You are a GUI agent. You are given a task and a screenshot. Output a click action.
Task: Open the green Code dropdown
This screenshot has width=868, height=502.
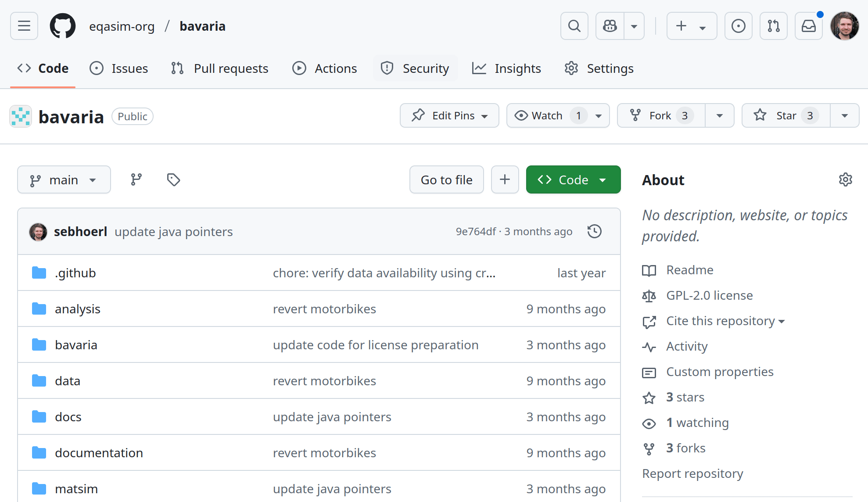(x=573, y=179)
